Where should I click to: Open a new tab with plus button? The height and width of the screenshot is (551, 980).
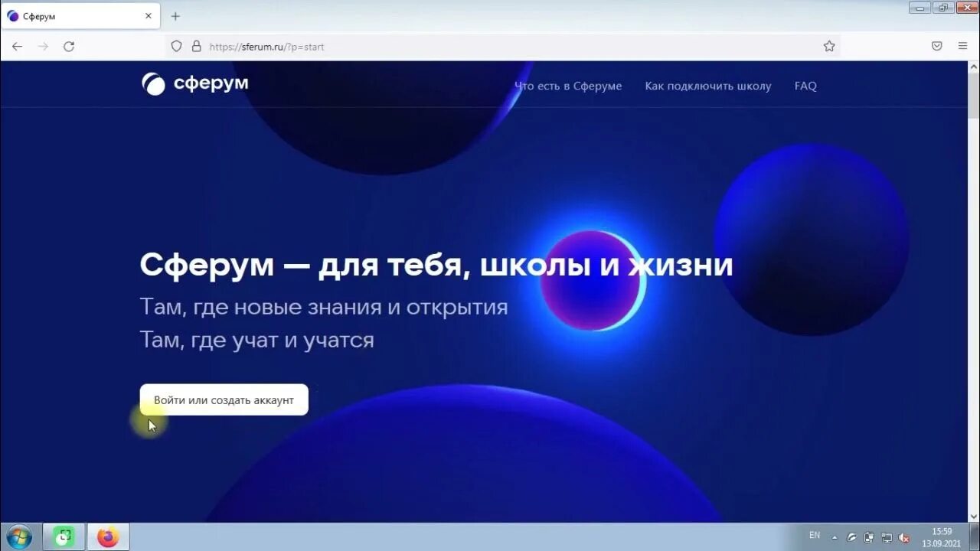[175, 16]
